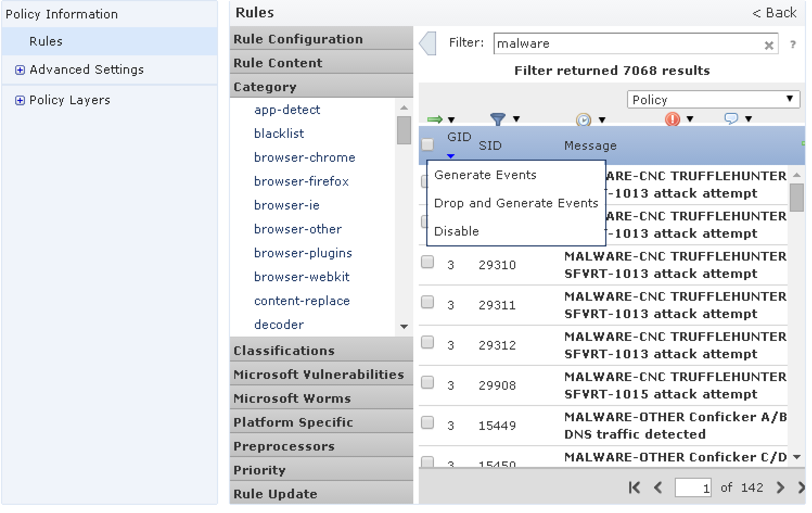This screenshot has width=812, height=513.
Task: Expand the Policy Layers tree node
Action: (x=20, y=100)
